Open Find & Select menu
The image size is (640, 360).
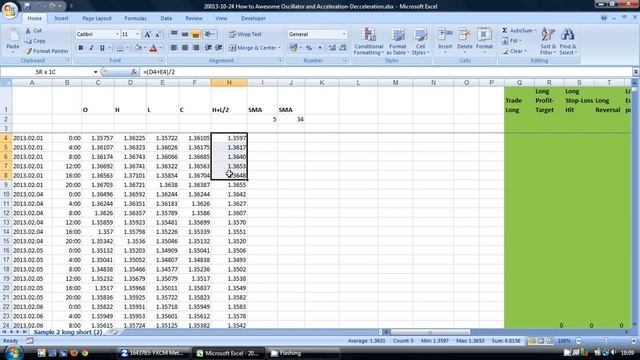tap(568, 41)
